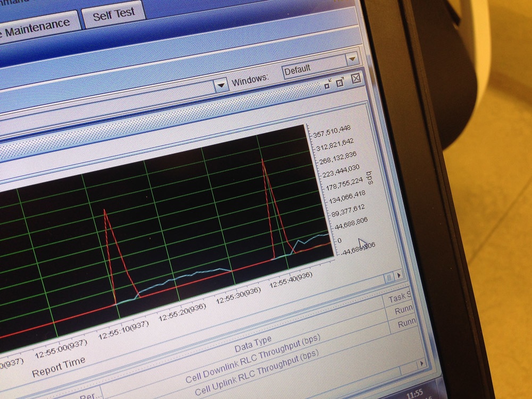Click the Data Type column header
The height and width of the screenshot is (399, 532).
(x=253, y=344)
